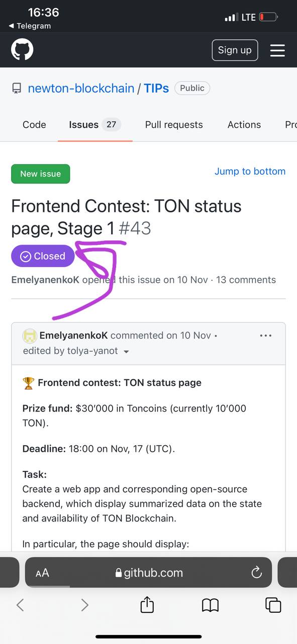The height and width of the screenshot is (644, 297).
Task: Open the GitHub logo home link
Action: [22, 50]
